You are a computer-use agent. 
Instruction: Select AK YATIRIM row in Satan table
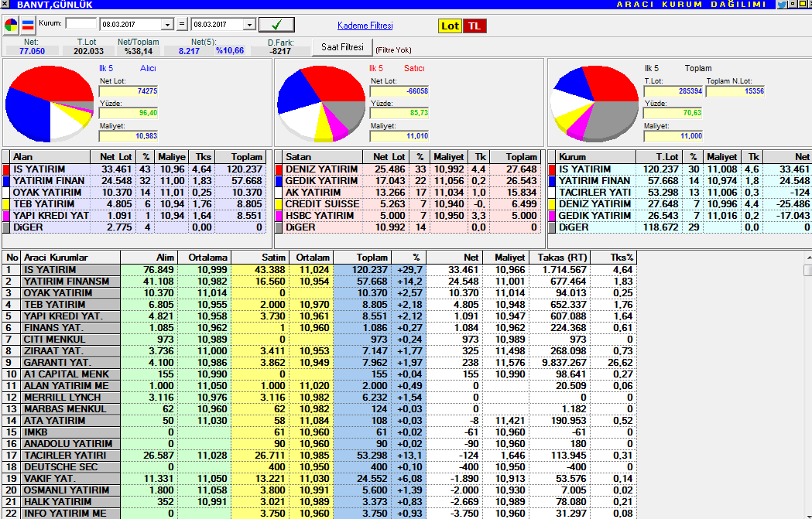click(408, 193)
